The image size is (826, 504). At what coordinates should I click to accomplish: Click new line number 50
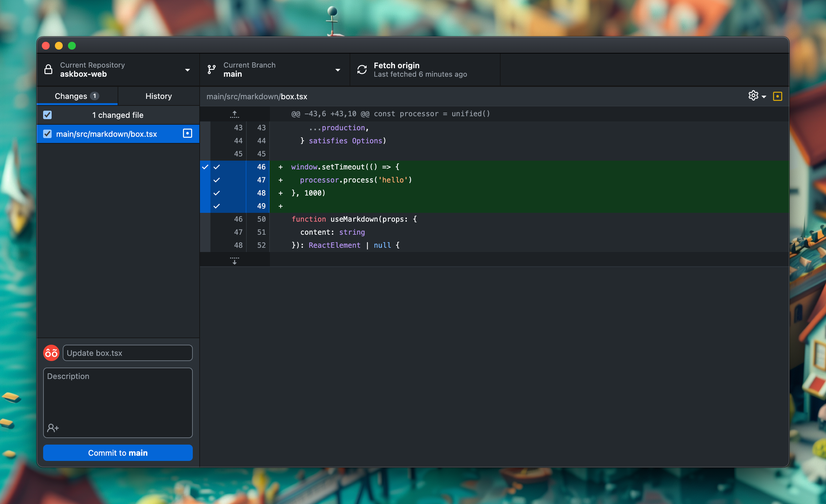pyautogui.click(x=261, y=219)
